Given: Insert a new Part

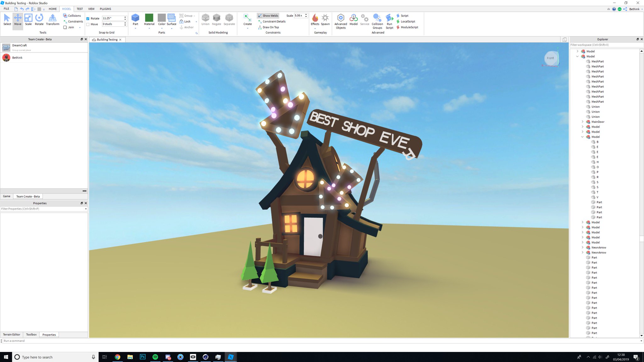Looking at the screenshot, I should coord(135,18).
